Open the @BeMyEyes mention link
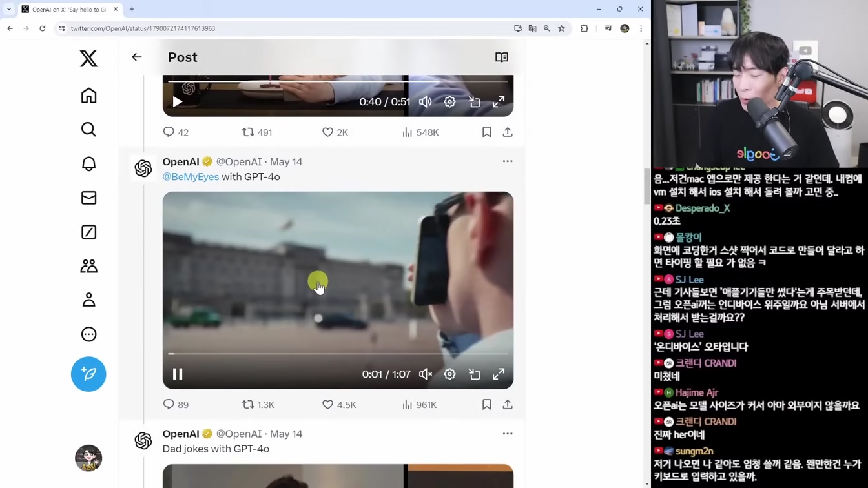 [191, 177]
